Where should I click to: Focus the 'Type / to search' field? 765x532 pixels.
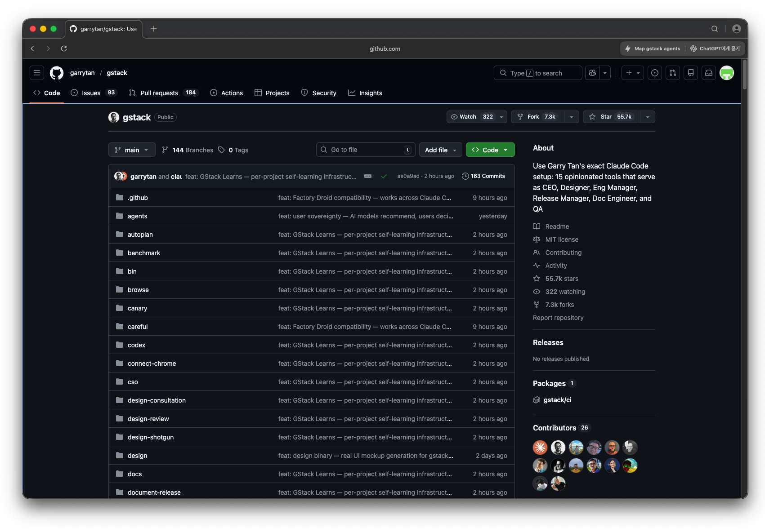pyautogui.click(x=538, y=73)
